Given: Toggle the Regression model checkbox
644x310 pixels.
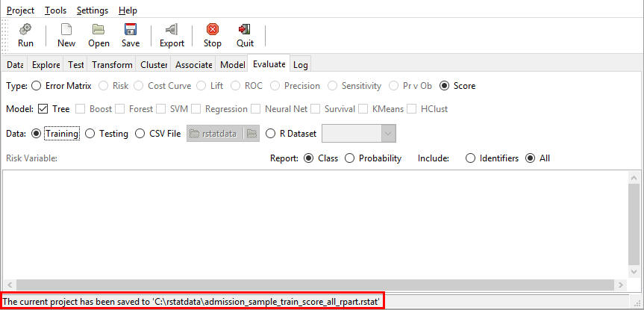Looking at the screenshot, I should point(196,109).
